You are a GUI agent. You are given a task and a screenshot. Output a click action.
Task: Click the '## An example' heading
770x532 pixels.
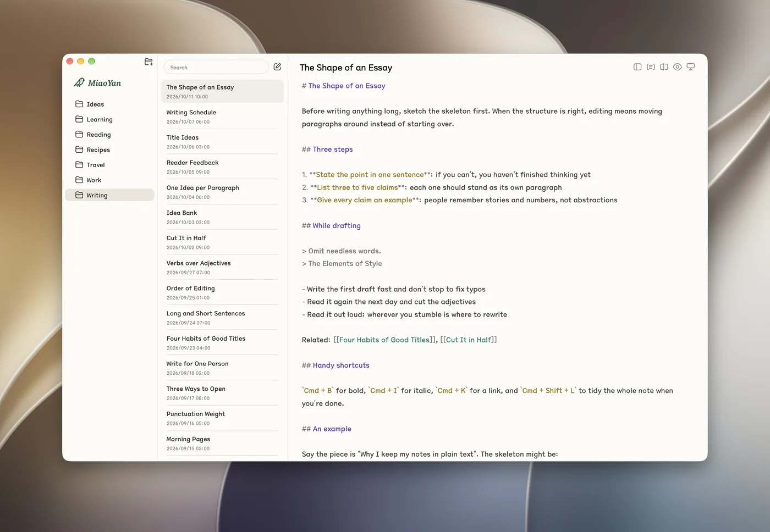(327, 429)
